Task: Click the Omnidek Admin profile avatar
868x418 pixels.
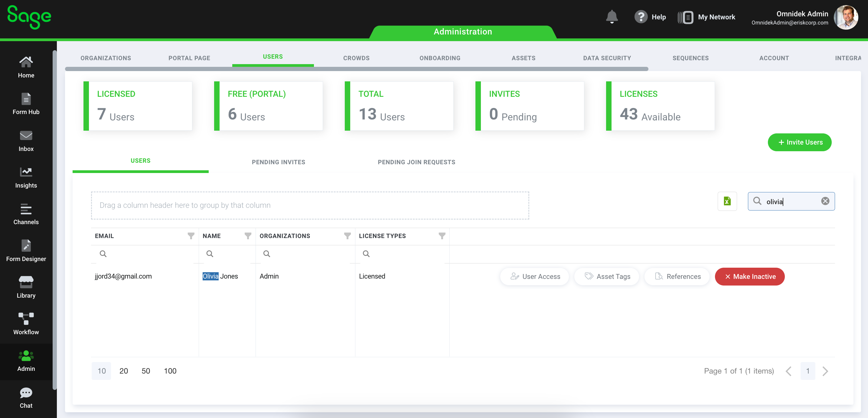Action: [846, 17]
